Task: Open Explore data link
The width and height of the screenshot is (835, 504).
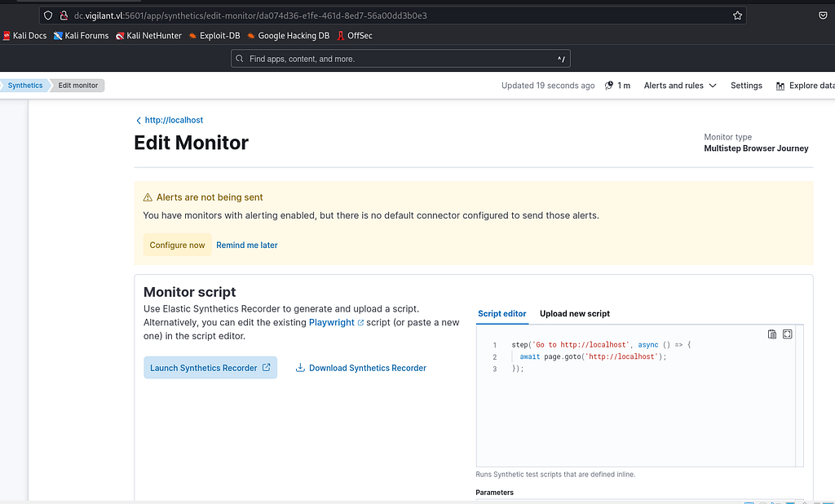Action: [x=805, y=86]
